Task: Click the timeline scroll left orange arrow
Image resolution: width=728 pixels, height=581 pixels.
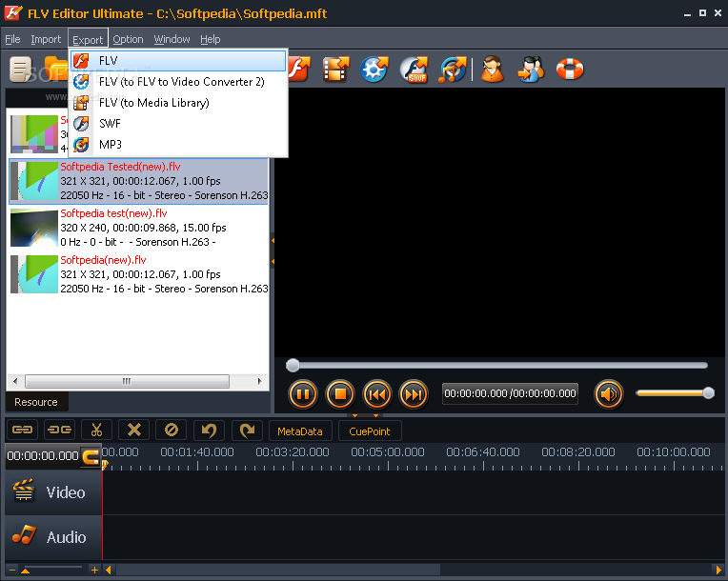Action: tap(109, 570)
